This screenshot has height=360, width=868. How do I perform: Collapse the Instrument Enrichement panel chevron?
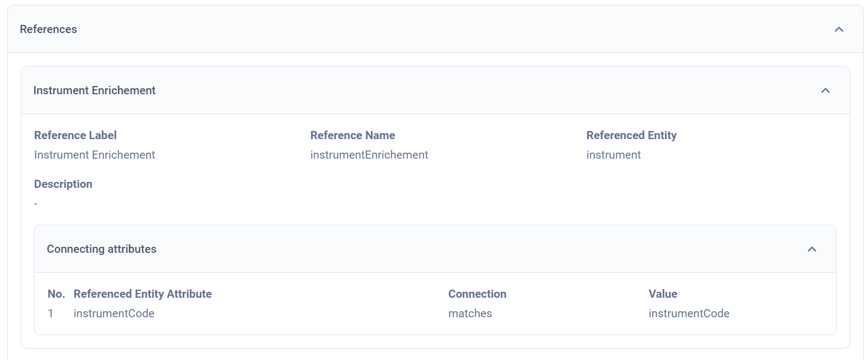coord(825,90)
